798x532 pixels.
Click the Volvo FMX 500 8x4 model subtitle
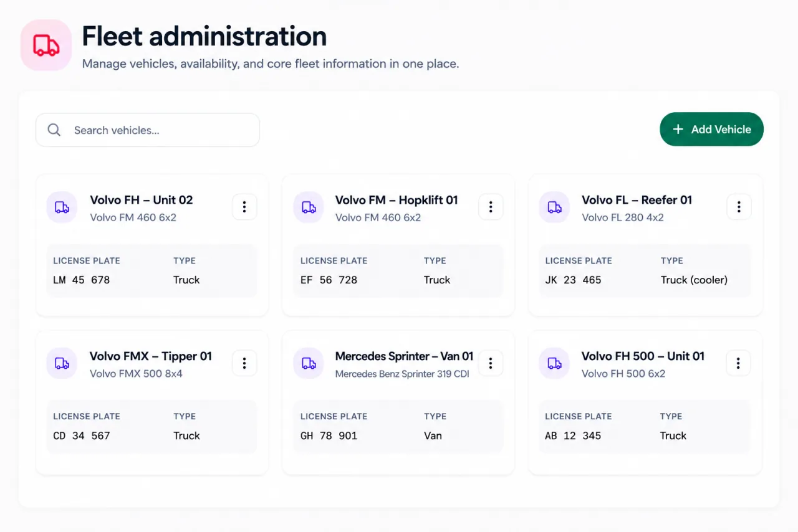136,374
